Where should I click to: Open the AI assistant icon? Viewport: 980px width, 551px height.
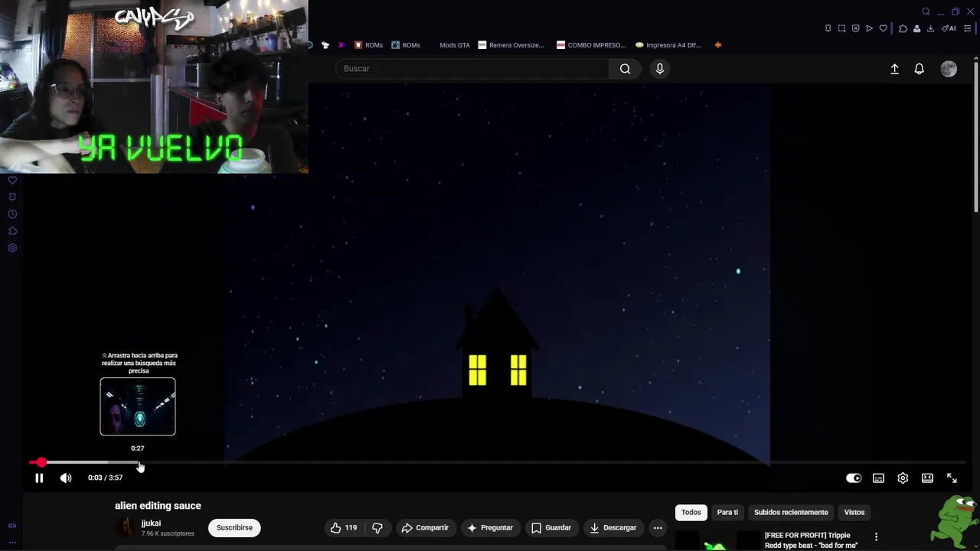949,28
